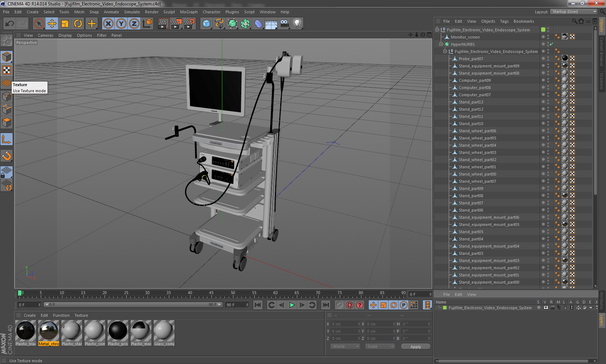Add a HyperNURBS generator
The image size is (606, 364).
click(x=233, y=24)
